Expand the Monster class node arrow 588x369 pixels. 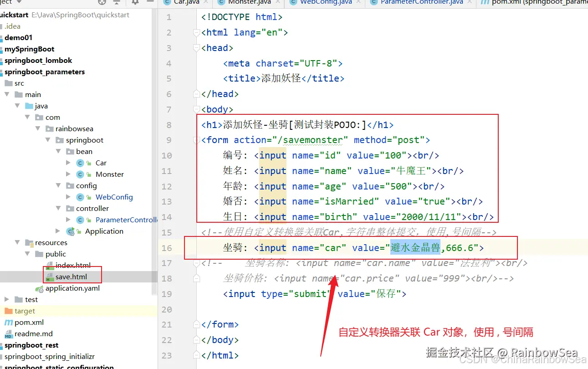tap(68, 174)
